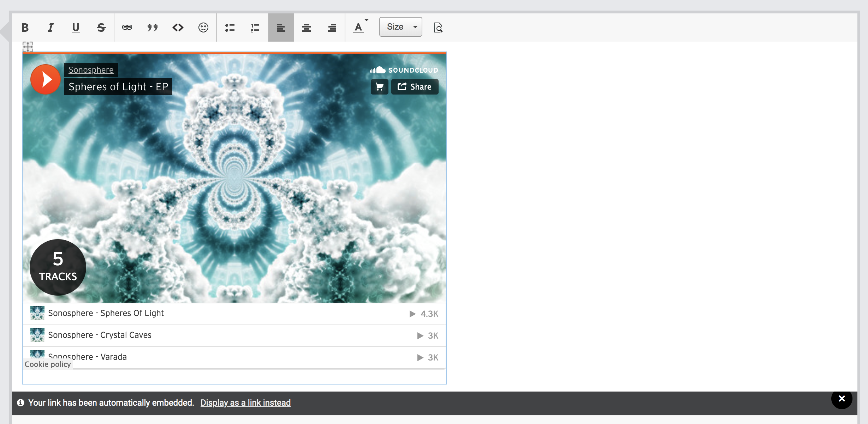The width and height of the screenshot is (868, 424).
Task: Insert a quote block
Action: click(153, 28)
